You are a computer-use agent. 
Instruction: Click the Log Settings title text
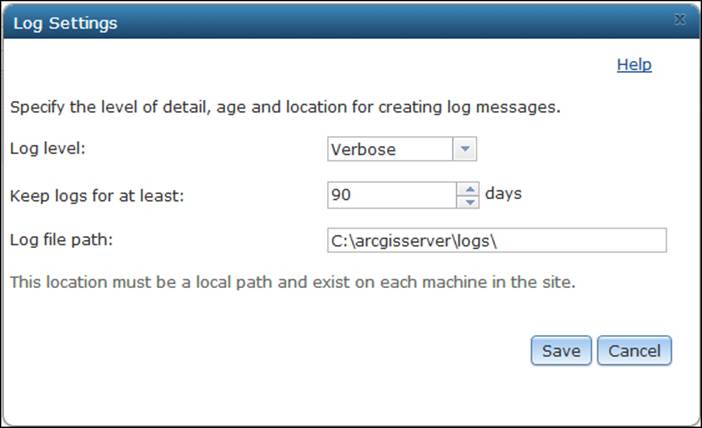coord(65,23)
